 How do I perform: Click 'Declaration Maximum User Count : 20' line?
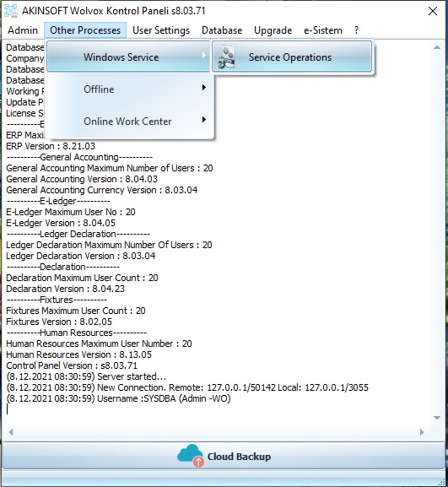pyautogui.click(x=82, y=278)
